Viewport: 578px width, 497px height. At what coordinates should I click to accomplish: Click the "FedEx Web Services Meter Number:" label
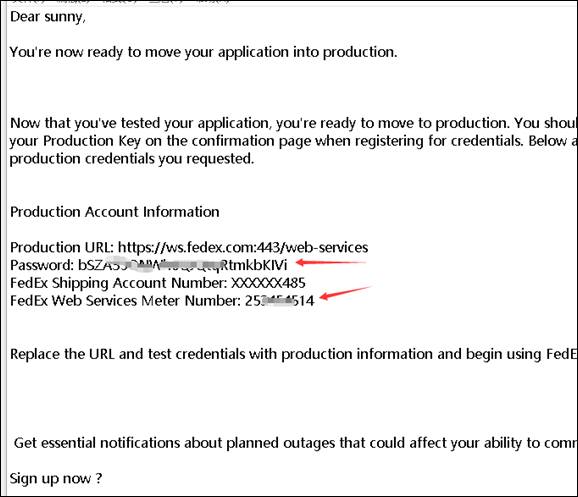pyautogui.click(x=125, y=301)
